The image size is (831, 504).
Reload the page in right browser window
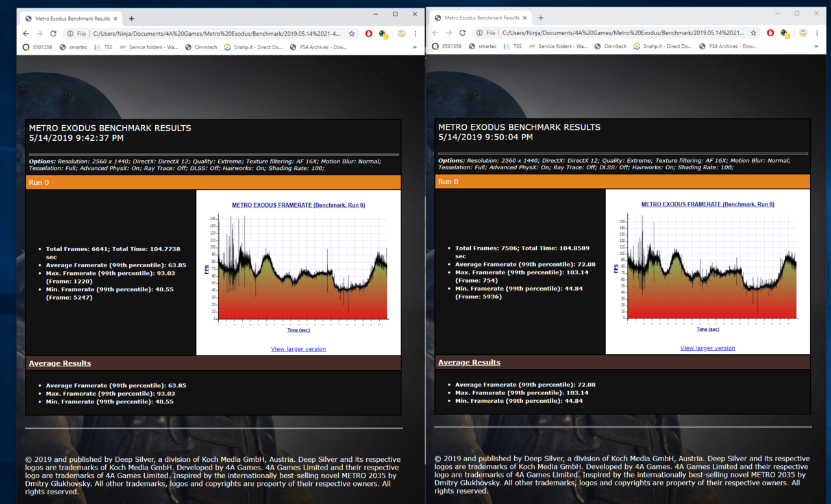(462, 32)
